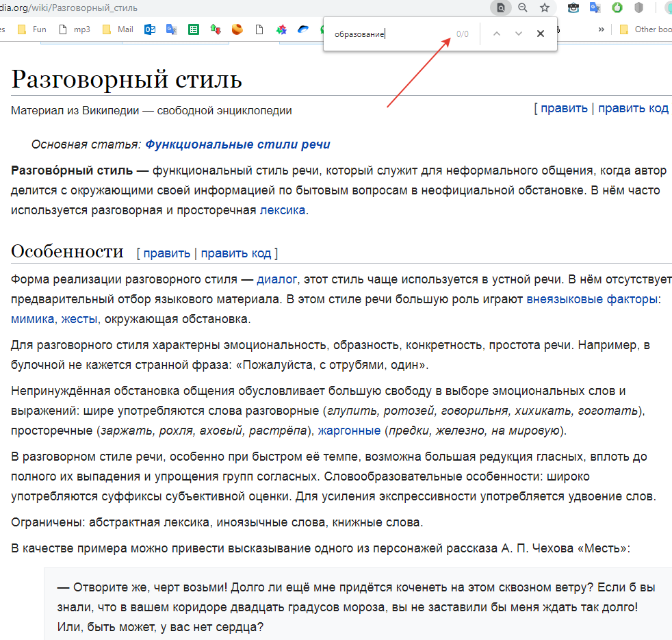672x640 pixels.
Task: Click the gray shield extension icon
Action: 639,8
